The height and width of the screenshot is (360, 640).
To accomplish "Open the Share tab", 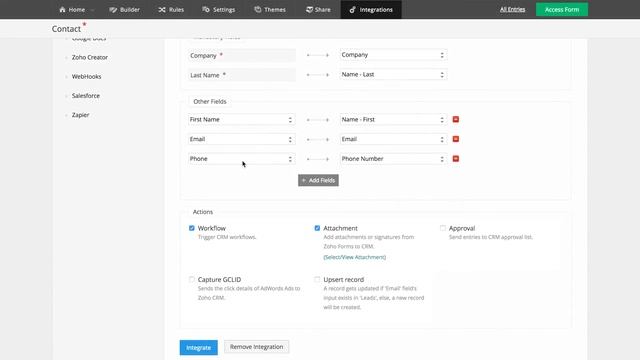I will 318,9.
